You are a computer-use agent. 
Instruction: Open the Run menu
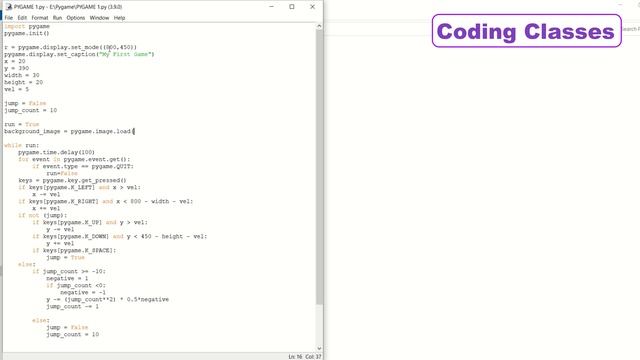(57, 18)
